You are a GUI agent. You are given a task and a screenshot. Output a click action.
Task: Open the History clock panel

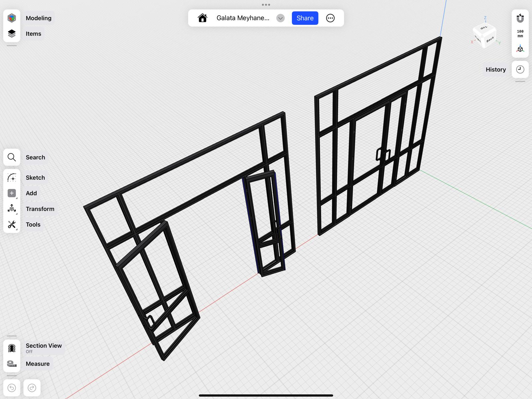(520, 70)
